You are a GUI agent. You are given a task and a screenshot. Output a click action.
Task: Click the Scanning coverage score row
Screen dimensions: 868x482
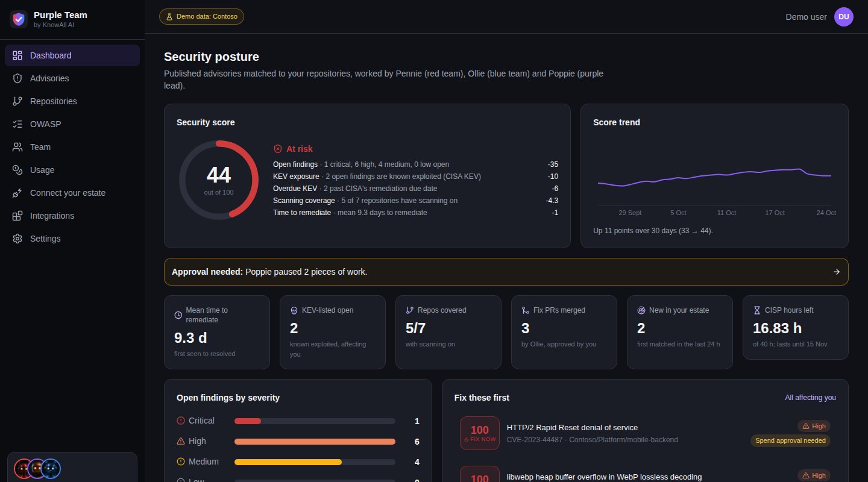tap(415, 201)
